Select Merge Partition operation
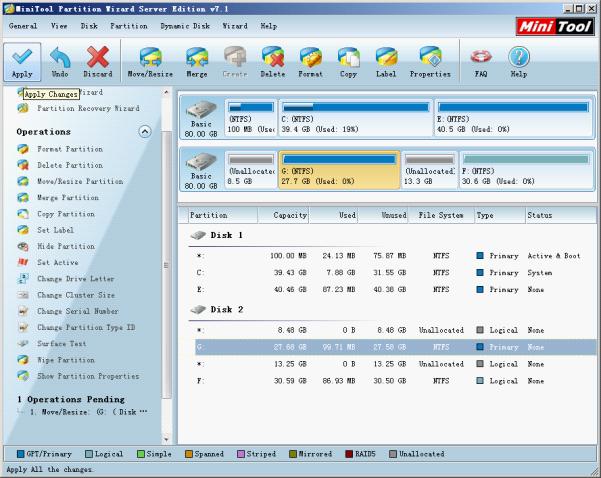Viewport: 601px width, 478px height. click(x=68, y=198)
